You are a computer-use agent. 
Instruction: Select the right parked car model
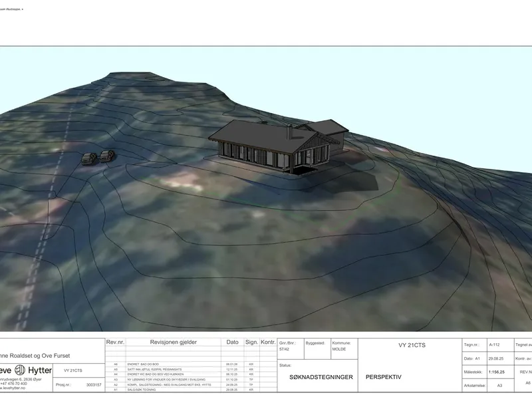(107, 156)
